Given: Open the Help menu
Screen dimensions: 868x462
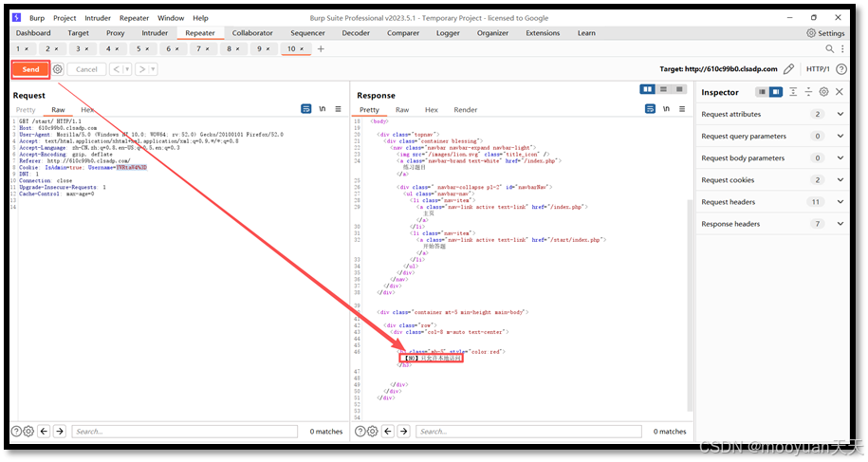Looking at the screenshot, I should click(200, 18).
